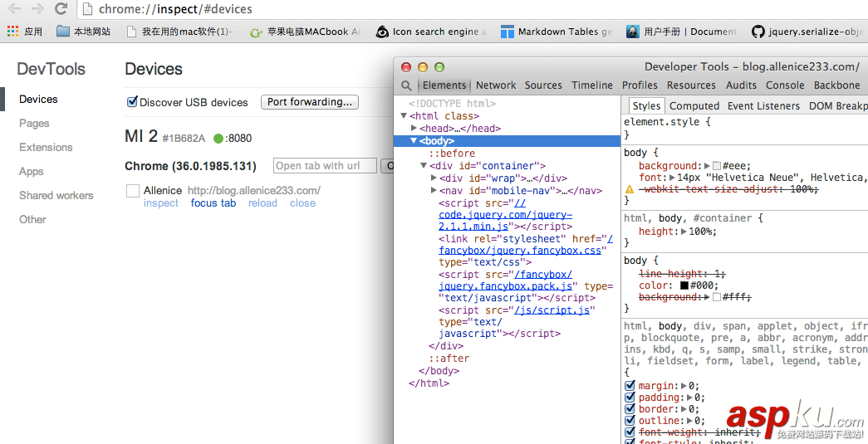Click the green connection status dot
The image size is (868, 444).
point(218,139)
